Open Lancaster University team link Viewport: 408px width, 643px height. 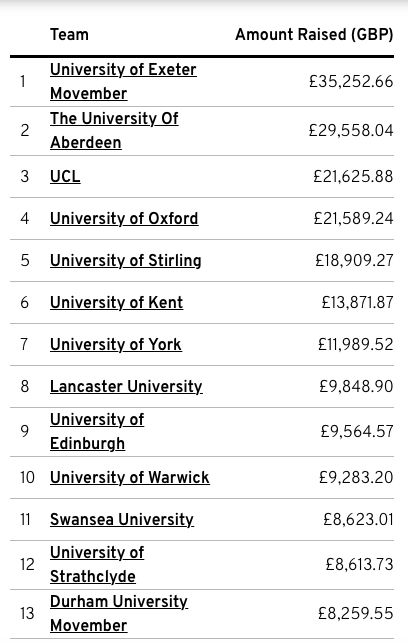coord(126,386)
